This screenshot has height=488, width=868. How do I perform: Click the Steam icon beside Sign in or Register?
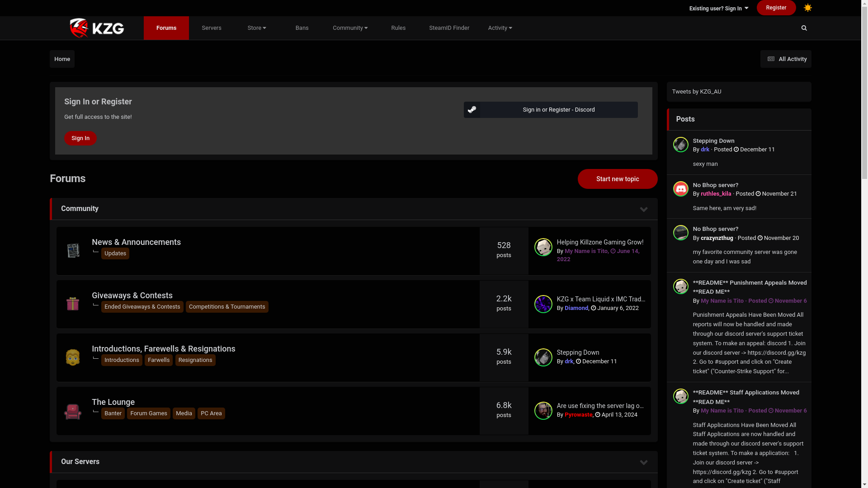[472, 110]
